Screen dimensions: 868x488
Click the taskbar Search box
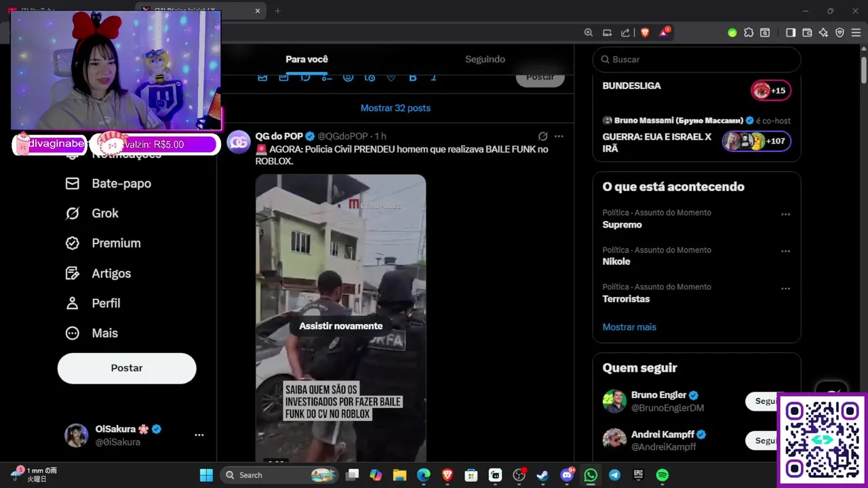281,475
